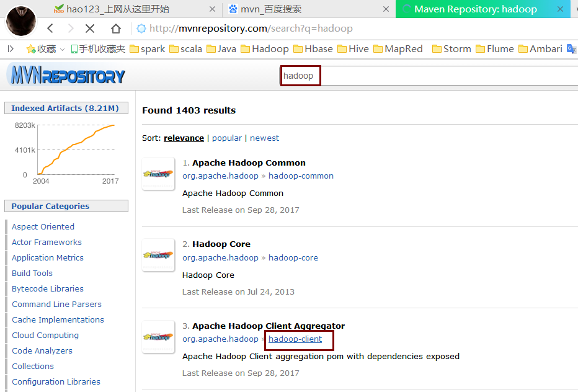Open the Aspect Oriented category

pos(43,227)
